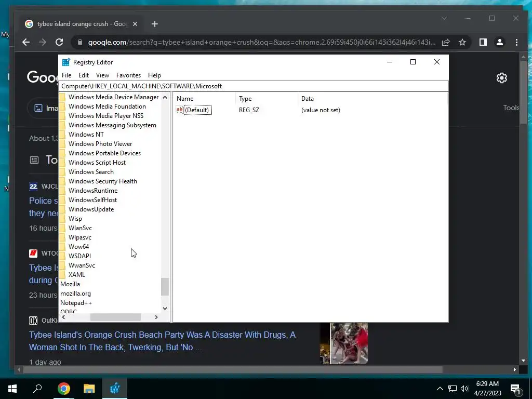
Task: Click the volume icon in system tray
Action: (x=464, y=389)
